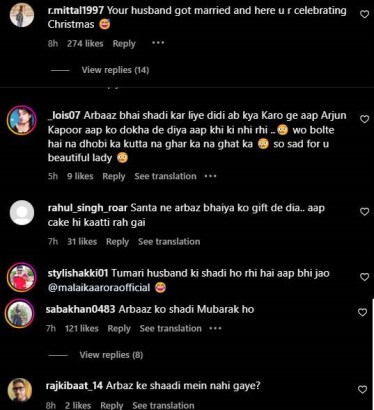Image resolution: width=374 pixels, height=410 pixels.
Task: Open _lois07's profile avatar
Action: (x=22, y=120)
